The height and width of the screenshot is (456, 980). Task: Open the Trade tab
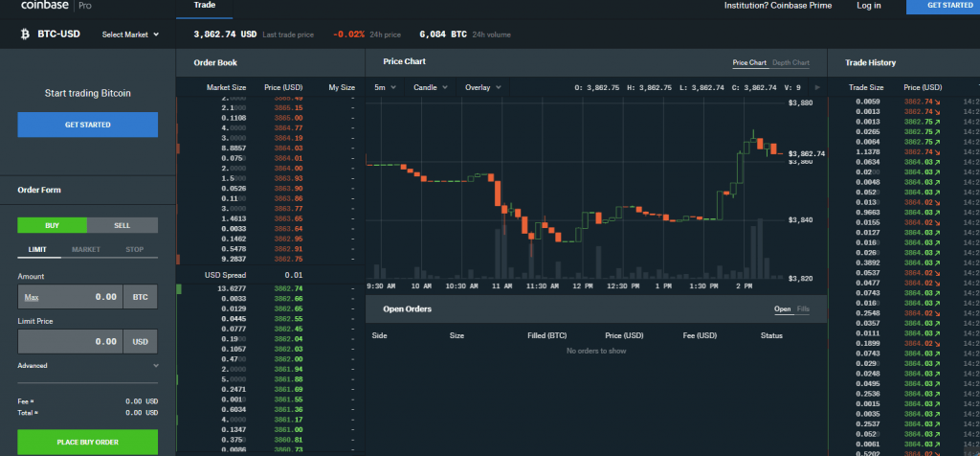[205, 6]
